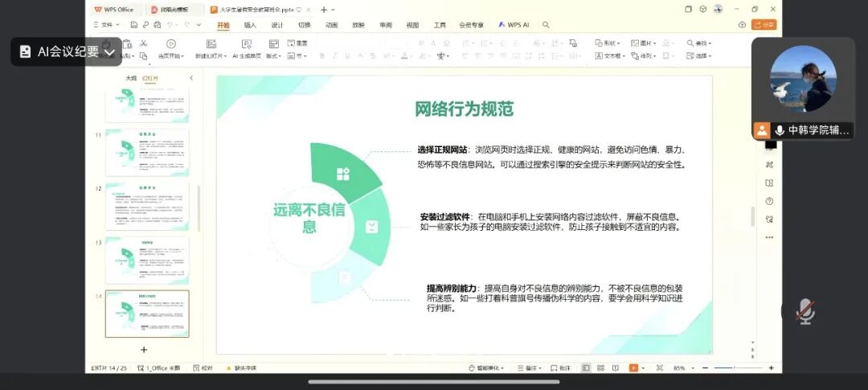Toggle the muted microphone button

(805, 311)
